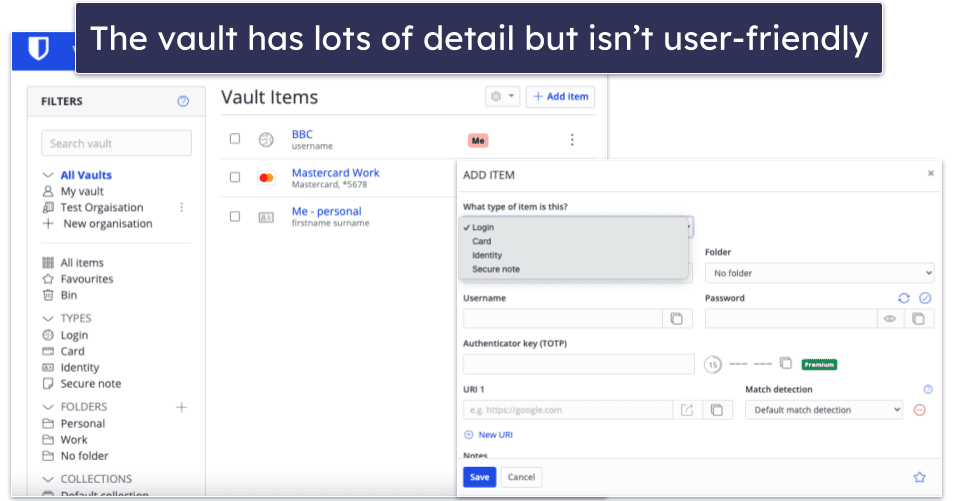Click into the Search vault field
Screen dimensions: 956x501
116,143
